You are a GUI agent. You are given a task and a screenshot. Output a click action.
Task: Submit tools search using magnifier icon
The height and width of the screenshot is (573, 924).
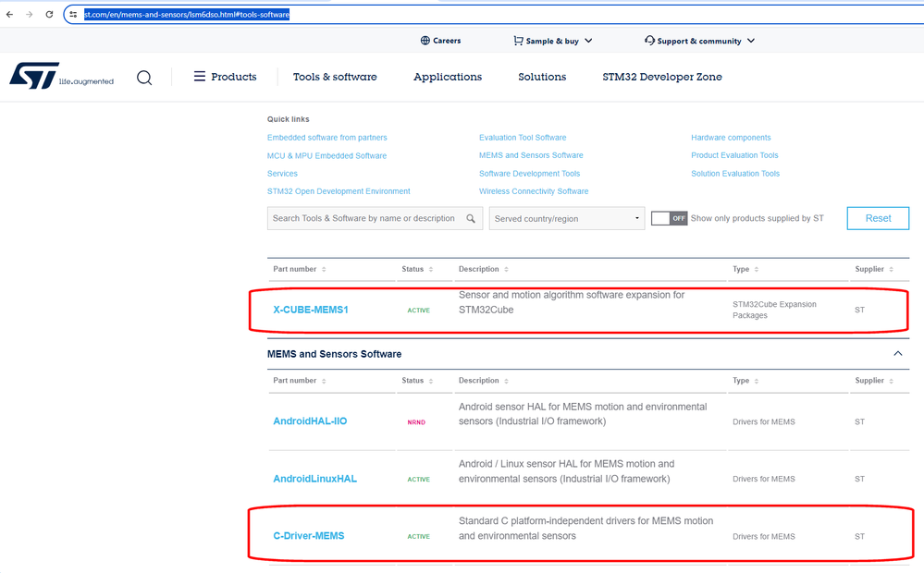click(x=471, y=218)
